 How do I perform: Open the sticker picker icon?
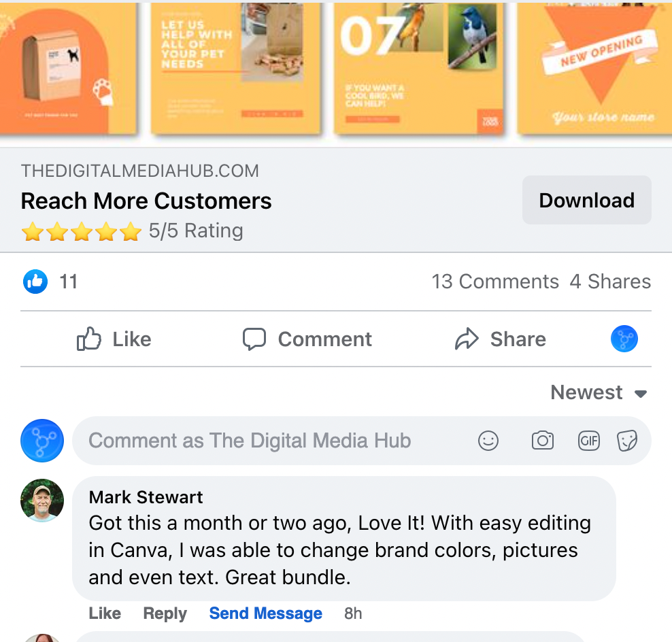pyautogui.click(x=627, y=441)
